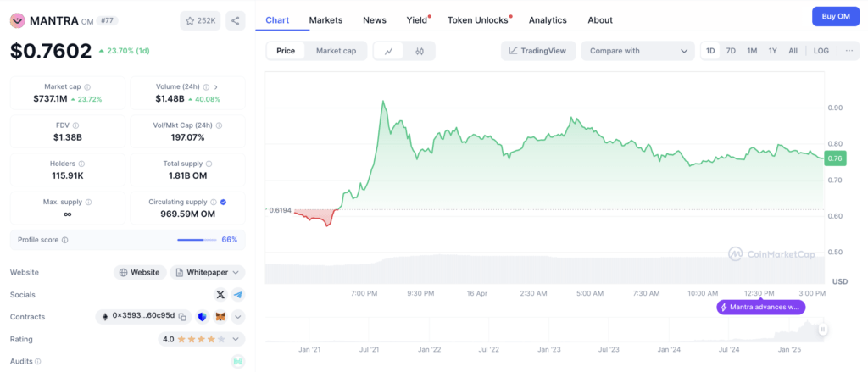Screen dimensions: 868x372
Task: Click the Buy OM button
Action: 835,17
